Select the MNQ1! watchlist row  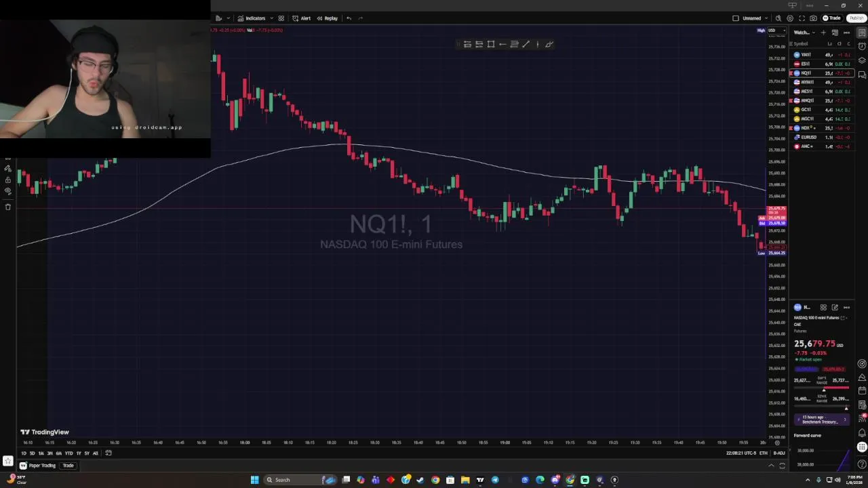pos(822,100)
